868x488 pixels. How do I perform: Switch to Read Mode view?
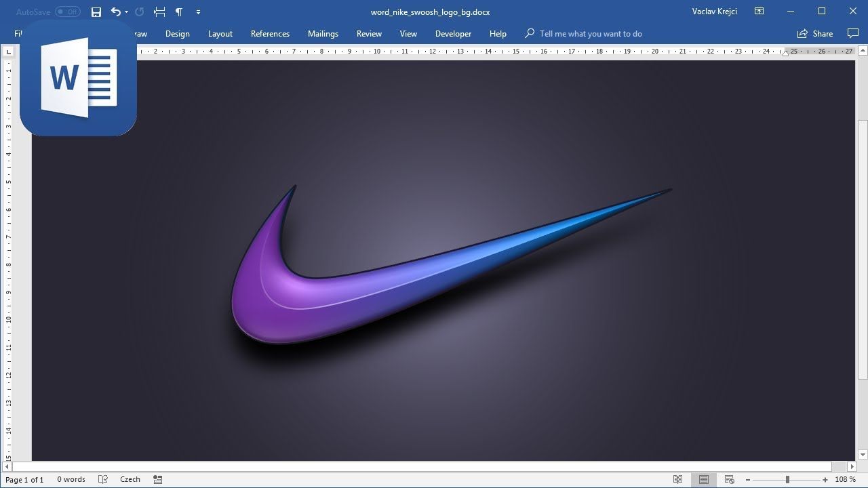click(x=677, y=479)
